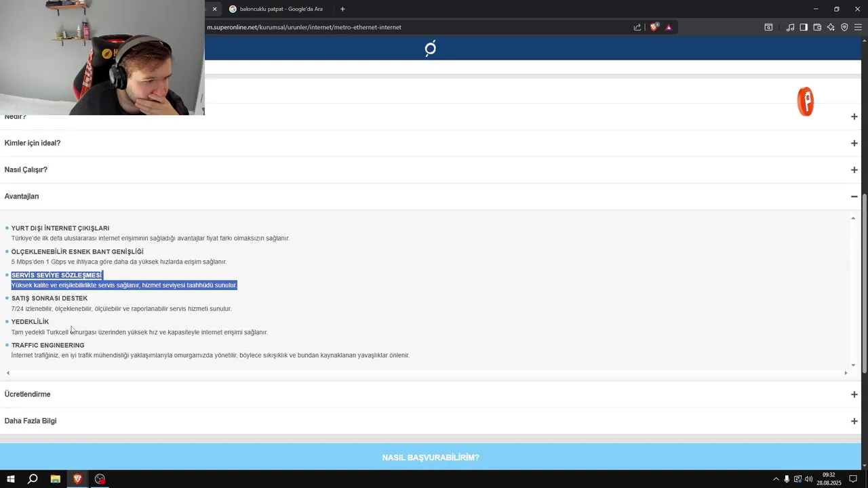Click the ÖLÇEKLENEBİLİR ESNEK BANT GENİŞLİĞİ heading
Image resolution: width=868 pixels, height=488 pixels.
tap(77, 251)
